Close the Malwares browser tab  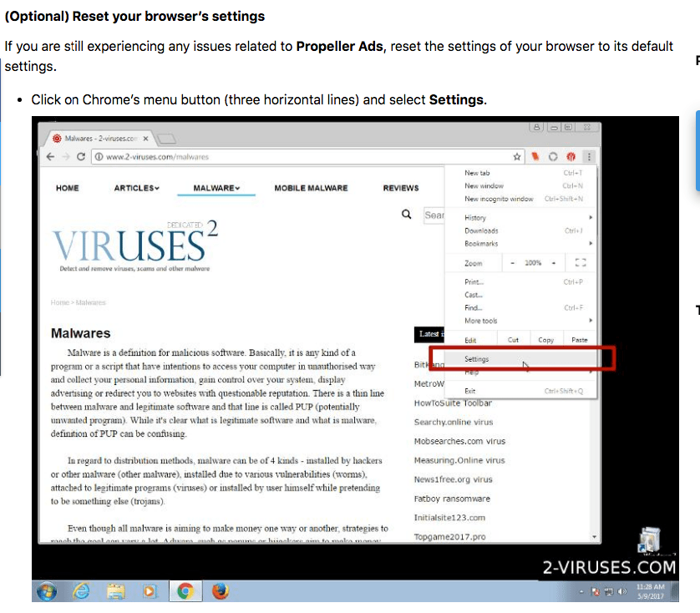point(145,139)
